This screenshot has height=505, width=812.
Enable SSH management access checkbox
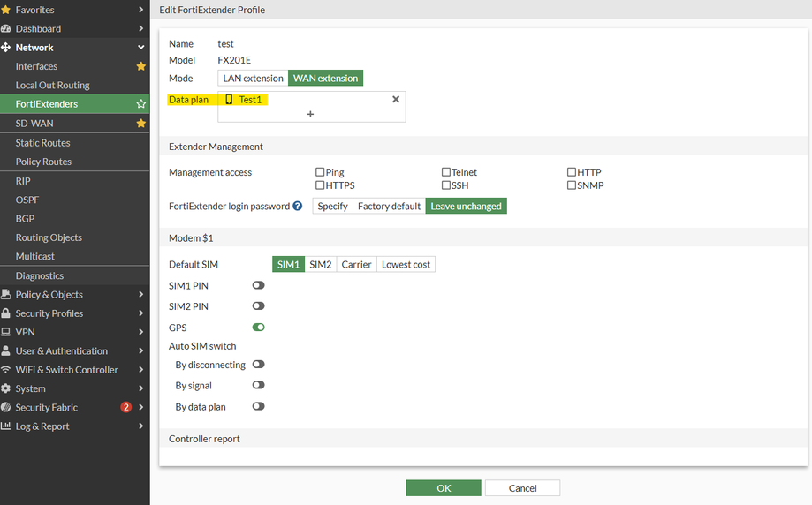tap(446, 185)
